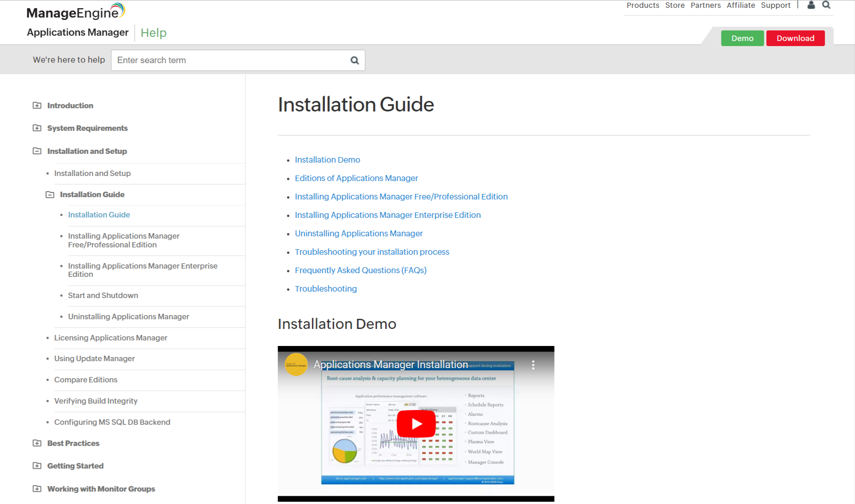This screenshot has width=855, height=504.
Task: Select sidebar Compare Editions
Action: point(86,380)
